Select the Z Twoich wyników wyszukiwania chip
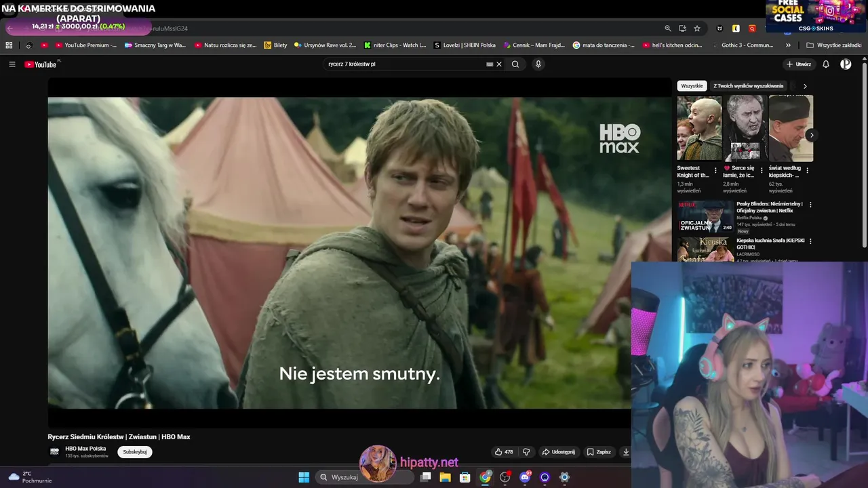Screen dimensions: 868x488 tap(748, 86)
